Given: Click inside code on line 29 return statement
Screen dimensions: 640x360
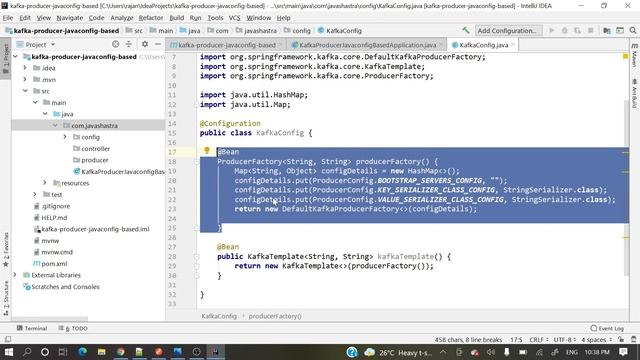Looking at the screenshot, I should click(x=333, y=266).
